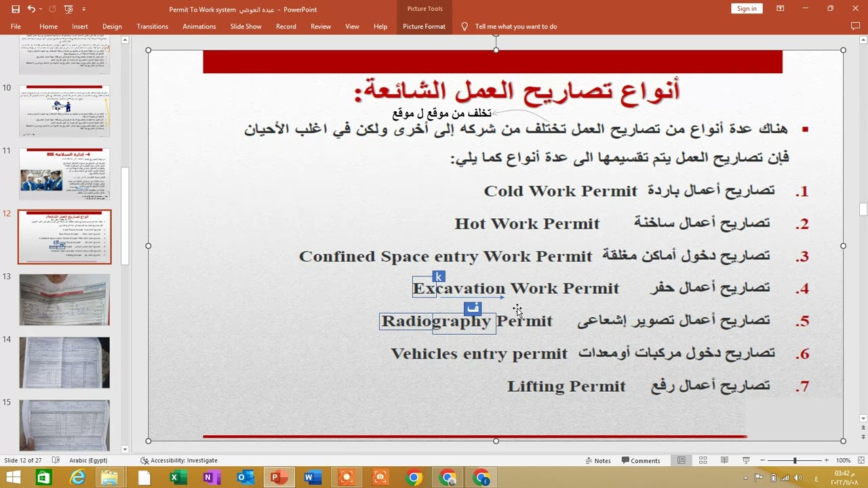Open Excel from the taskbar

click(x=178, y=478)
